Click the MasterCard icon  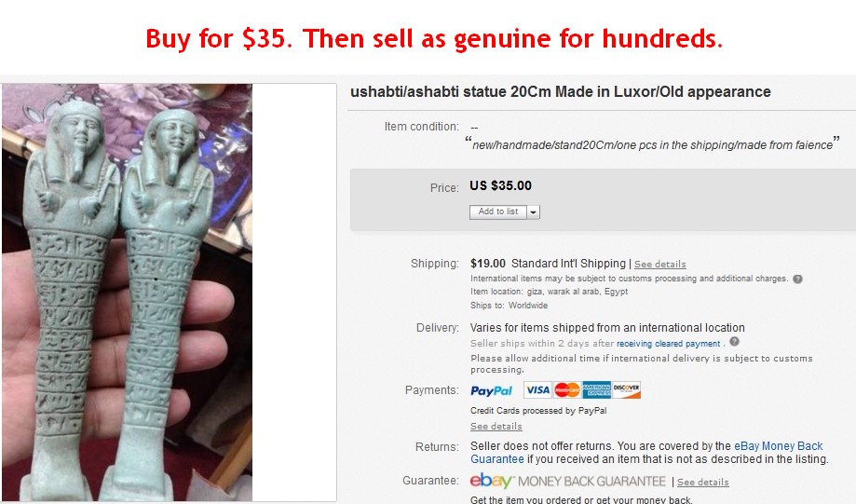[567, 390]
